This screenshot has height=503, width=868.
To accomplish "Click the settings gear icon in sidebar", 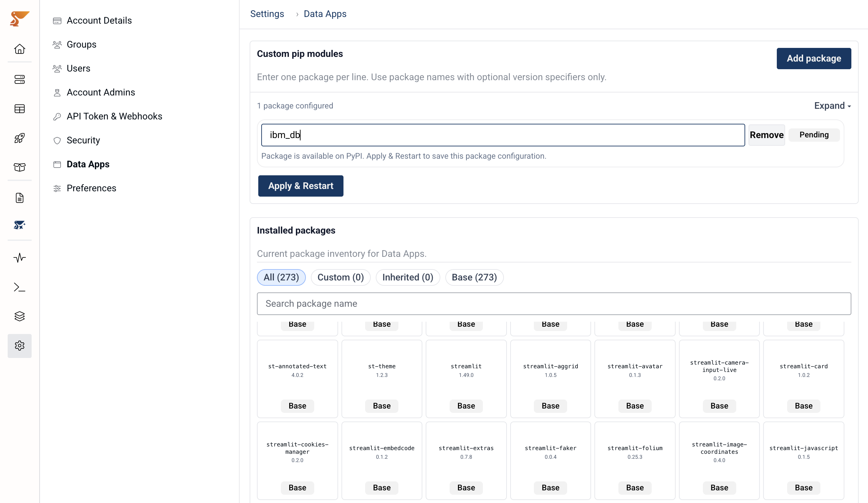I will [20, 346].
